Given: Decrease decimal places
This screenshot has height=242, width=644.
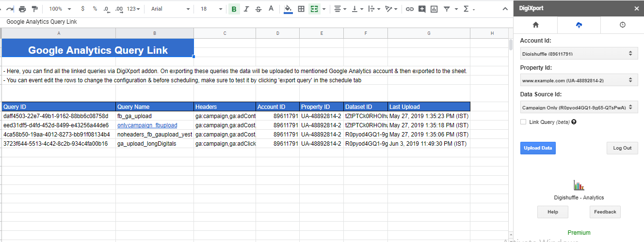Looking at the screenshot, I should coord(107,9).
